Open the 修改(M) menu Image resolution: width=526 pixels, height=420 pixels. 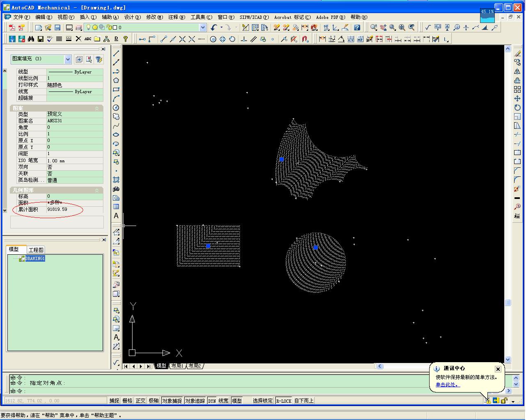(x=154, y=17)
